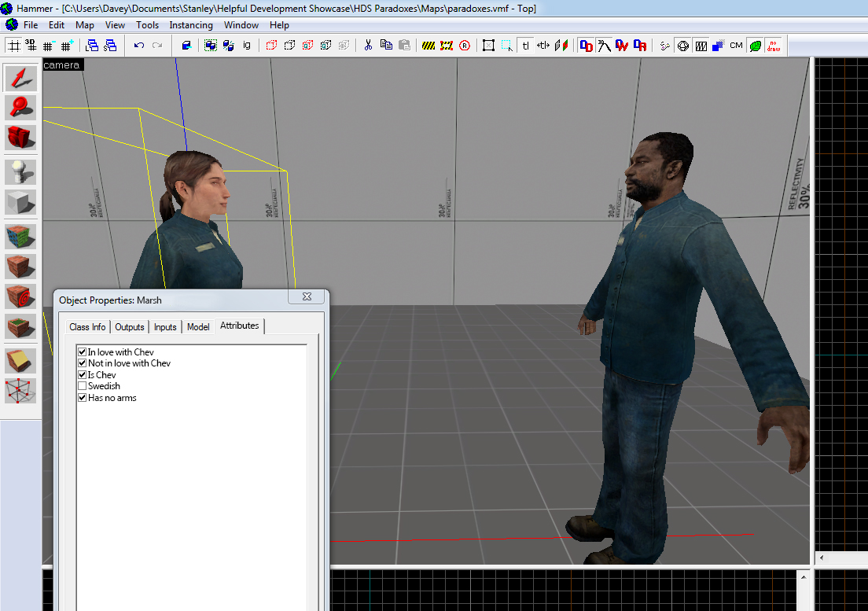Select the Attributes tab
The height and width of the screenshot is (611, 868).
(x=240, y=326)
